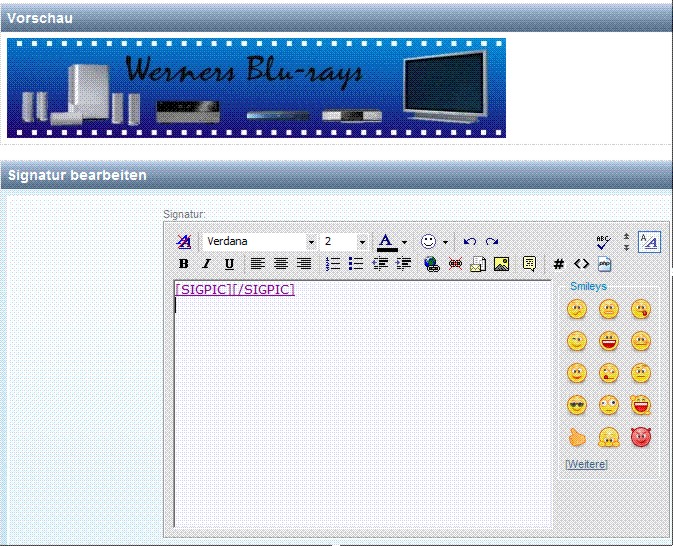Run the ABC spell check

[602, 241]
